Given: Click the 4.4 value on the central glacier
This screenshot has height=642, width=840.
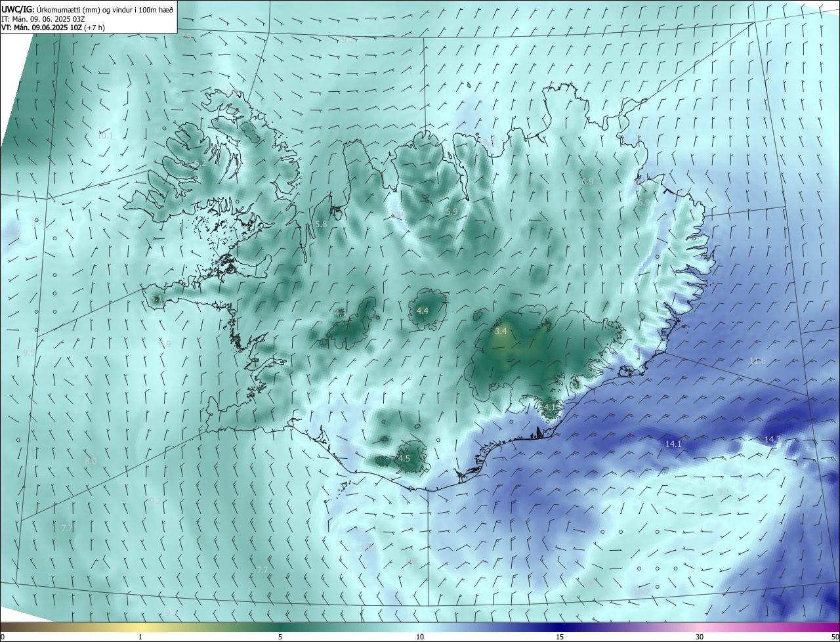Looking at the screenshot, I should tap(423, 311).
